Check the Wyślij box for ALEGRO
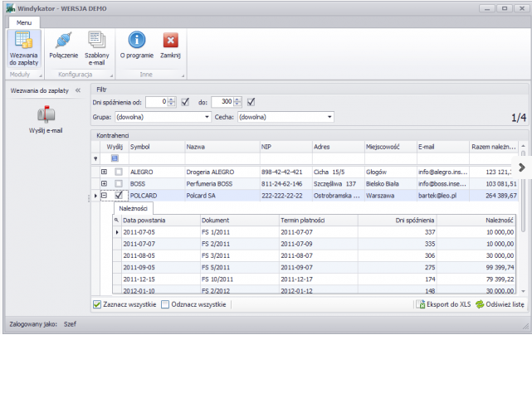532x398 pixels. 119,172
